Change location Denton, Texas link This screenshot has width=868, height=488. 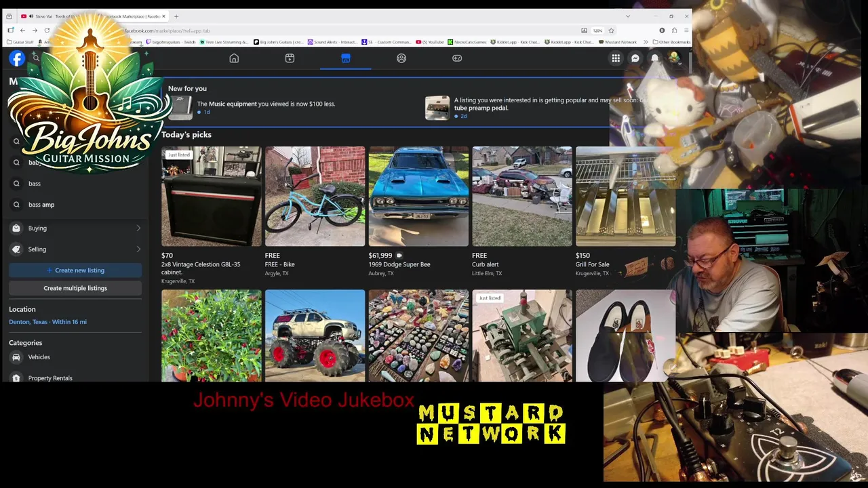pyautogui.click(x=47, y=322)
